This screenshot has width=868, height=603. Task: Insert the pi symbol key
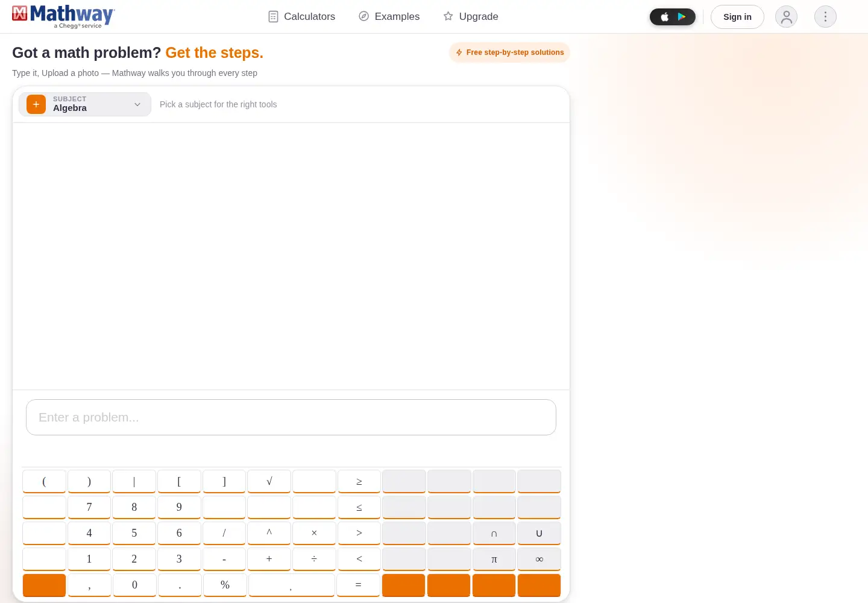[x=494, y=559]
